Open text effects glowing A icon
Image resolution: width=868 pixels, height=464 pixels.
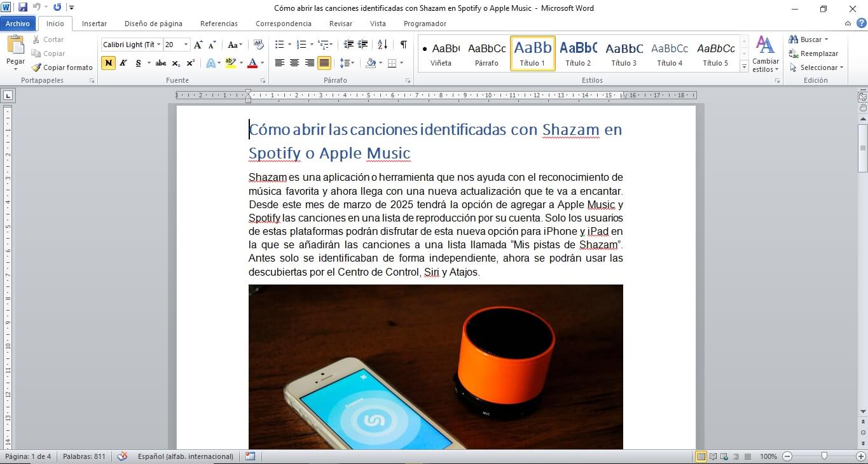click(210, 63)
